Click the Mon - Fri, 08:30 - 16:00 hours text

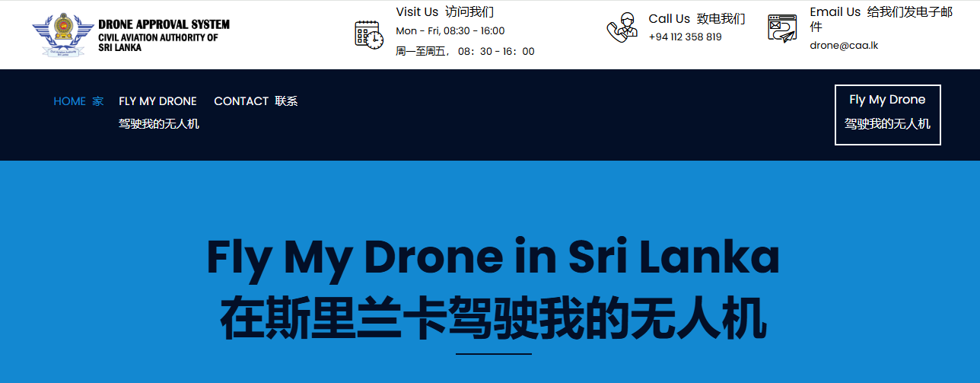coord(450,31)
